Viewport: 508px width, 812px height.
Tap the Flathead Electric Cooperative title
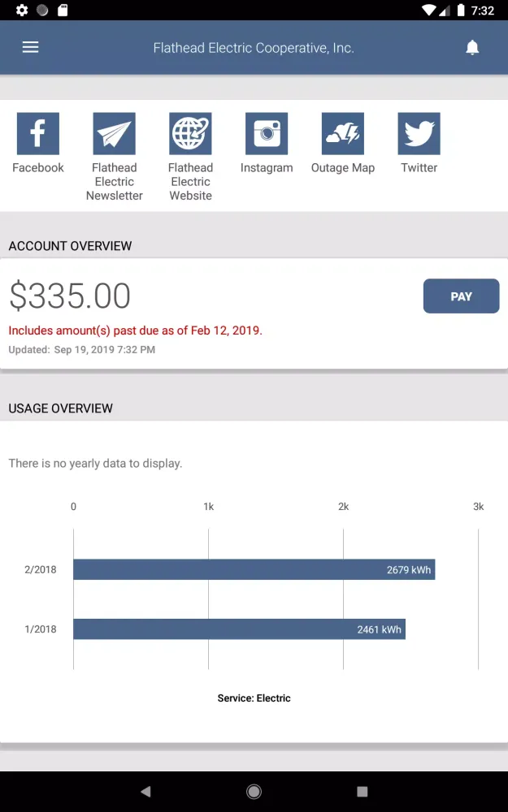pyautogui.click(x=254, y=47)
